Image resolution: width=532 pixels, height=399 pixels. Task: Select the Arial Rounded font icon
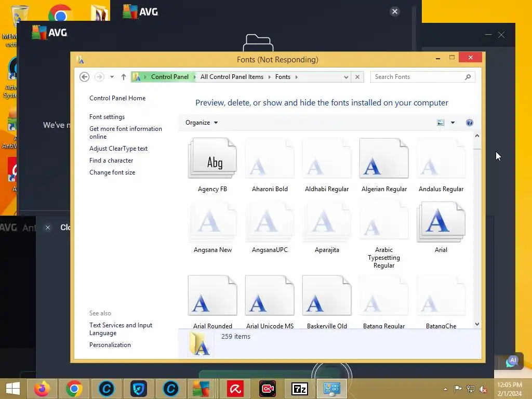pyautogui.click(x=212, y=296)
